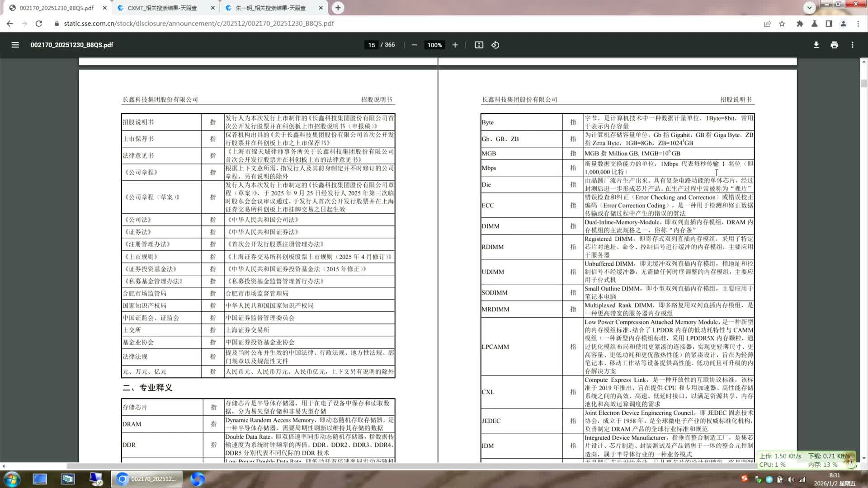Open Chrome three-dot menu
This screenshot has height=488, width=868.
point(858,23)
